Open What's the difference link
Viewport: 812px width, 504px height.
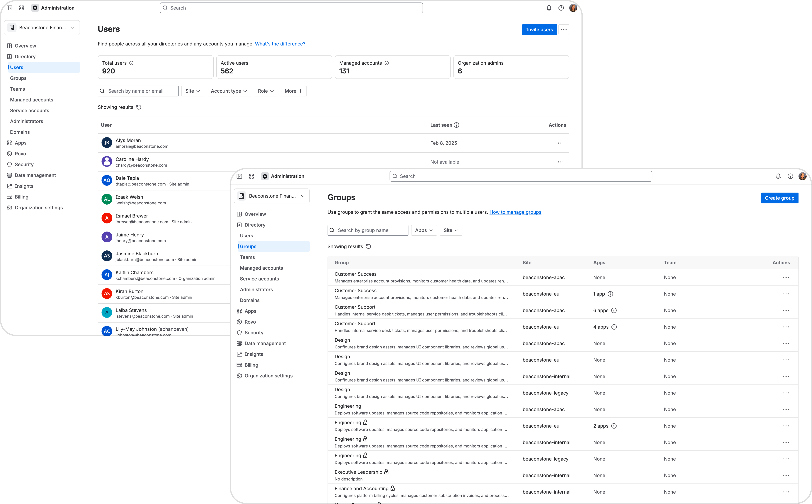click(280, 44)
